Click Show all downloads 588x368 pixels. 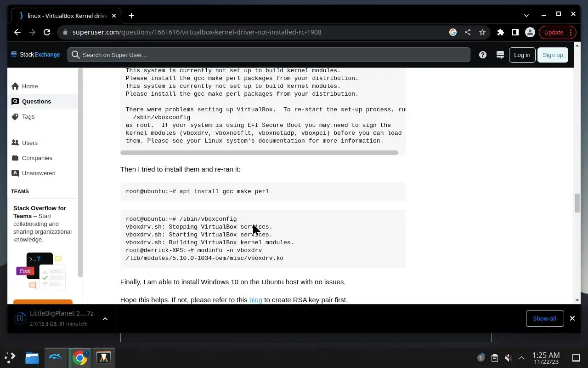point(545,318)
